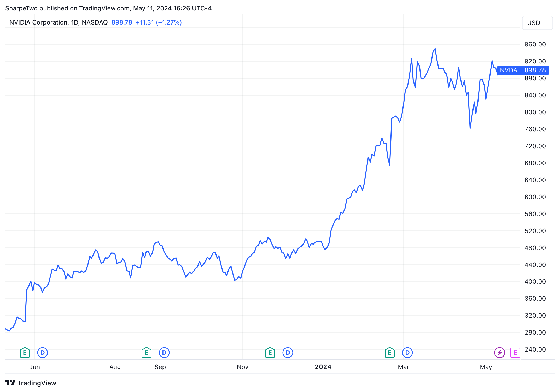Click the 898.78 current price tag

coord(535,70)
